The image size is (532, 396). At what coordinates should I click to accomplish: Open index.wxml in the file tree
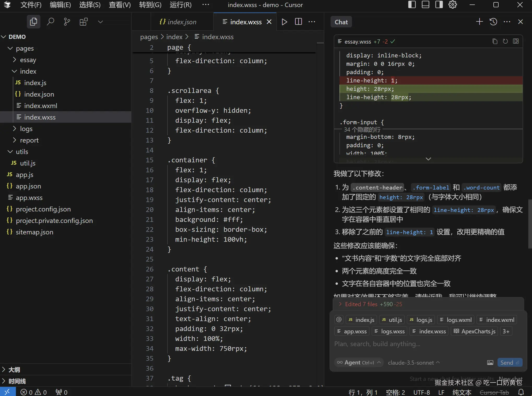40,106
